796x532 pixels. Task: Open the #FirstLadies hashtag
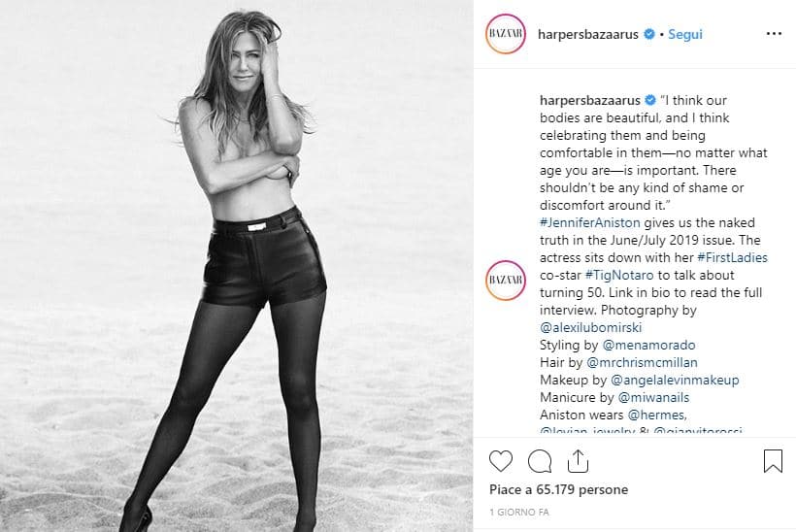point(732,257)
